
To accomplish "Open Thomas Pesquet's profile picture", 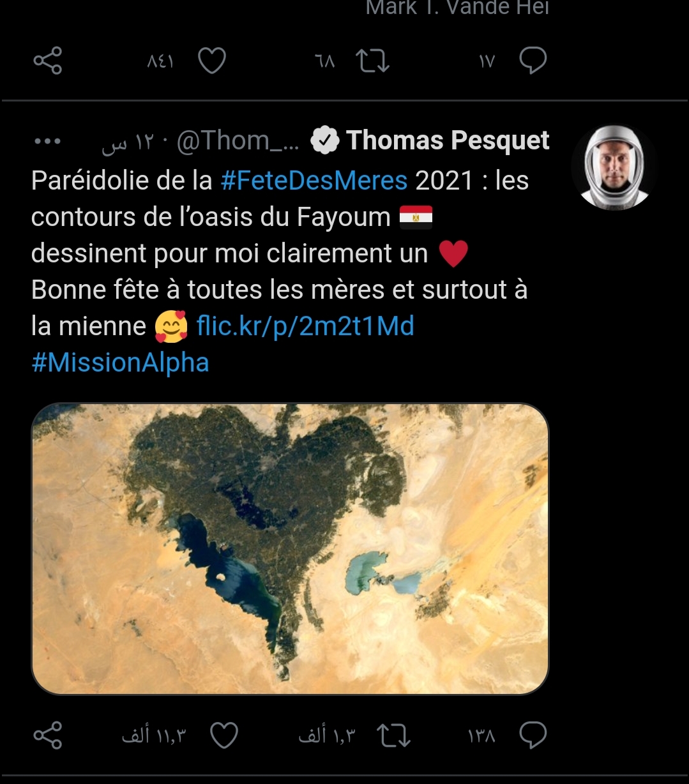I will [x=614, y=167].
